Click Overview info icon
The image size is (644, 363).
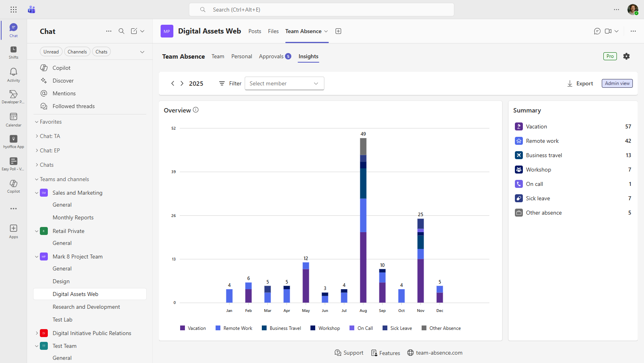(196, 110)
